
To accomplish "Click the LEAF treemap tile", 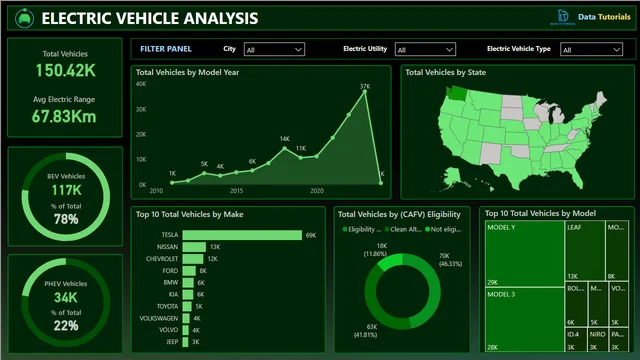I will tap(584, 251).
